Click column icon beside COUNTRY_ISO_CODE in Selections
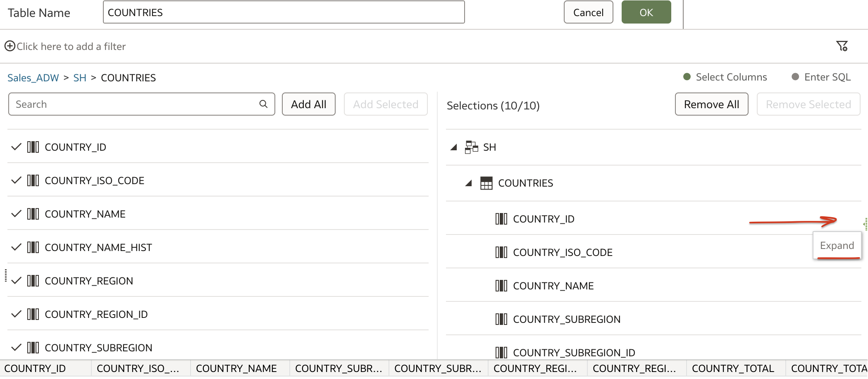The image size is (868, 379). click(501, 252)
